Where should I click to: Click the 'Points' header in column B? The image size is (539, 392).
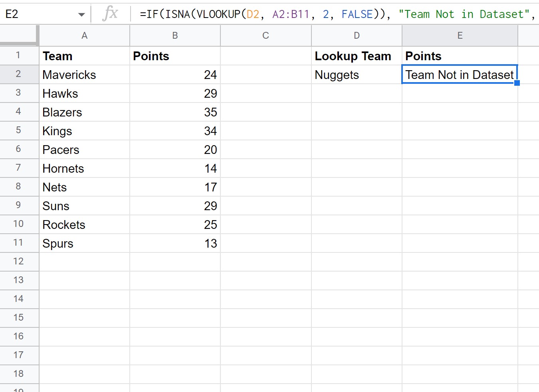coord(175,56)
